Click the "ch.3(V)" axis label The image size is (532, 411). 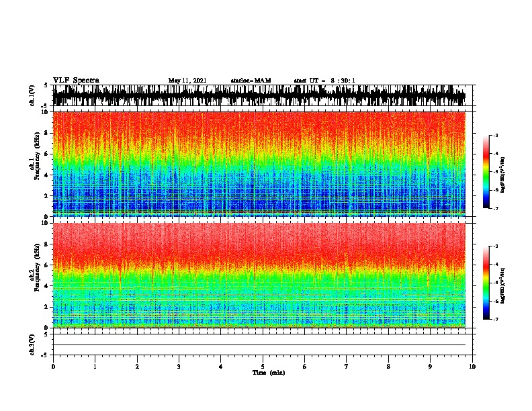[32, 345]
